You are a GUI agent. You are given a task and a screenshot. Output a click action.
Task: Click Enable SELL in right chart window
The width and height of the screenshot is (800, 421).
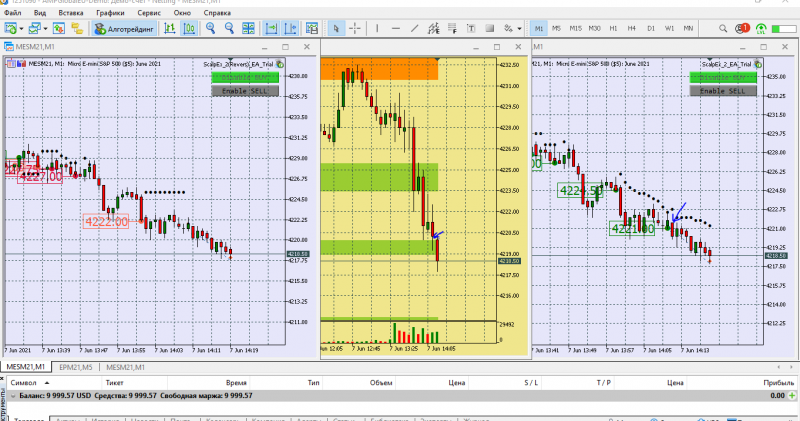(x=723, y=91)
